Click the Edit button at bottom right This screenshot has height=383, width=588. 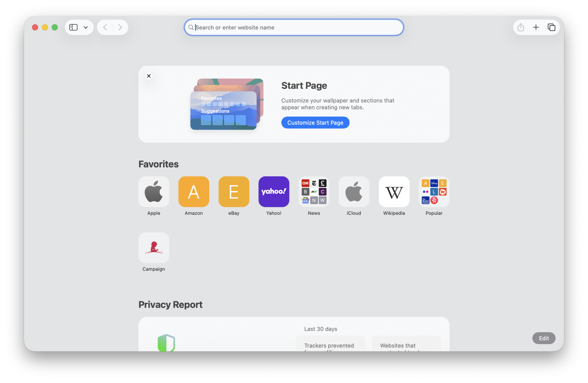[544, 338]
